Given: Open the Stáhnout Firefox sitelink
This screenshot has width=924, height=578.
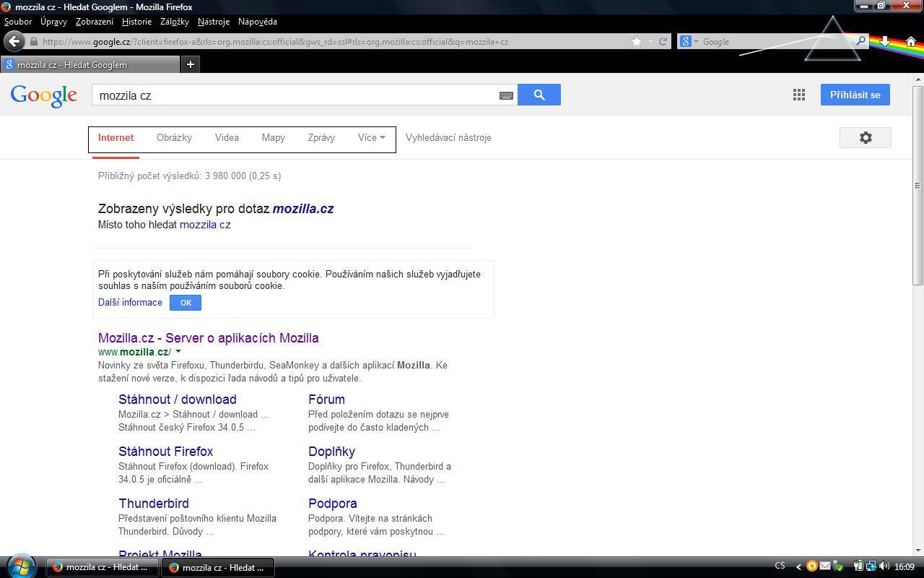Looking at the screenshot, I should pos(166,452).
